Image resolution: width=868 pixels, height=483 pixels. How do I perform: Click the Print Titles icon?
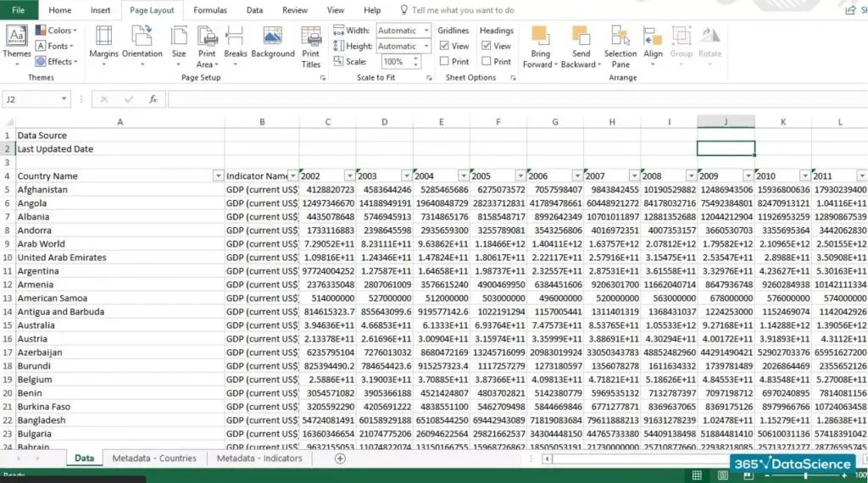[x=311, y=38]
